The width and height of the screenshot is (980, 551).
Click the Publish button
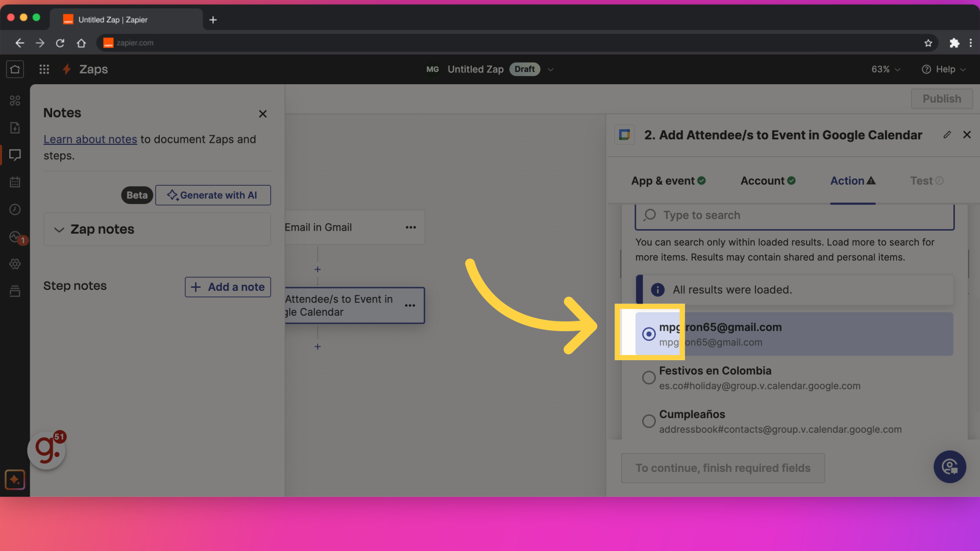942,99
